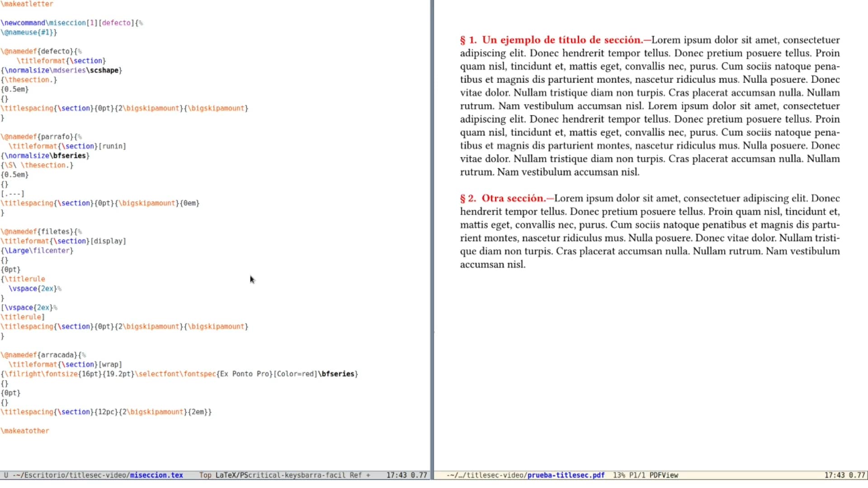
Task: Open the PDFView mode indicator menu
Action: pyautogui.click(x=665, y=475)
